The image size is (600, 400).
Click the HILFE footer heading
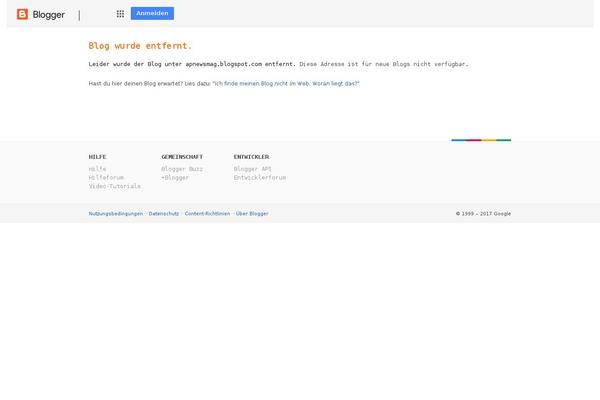98,157
